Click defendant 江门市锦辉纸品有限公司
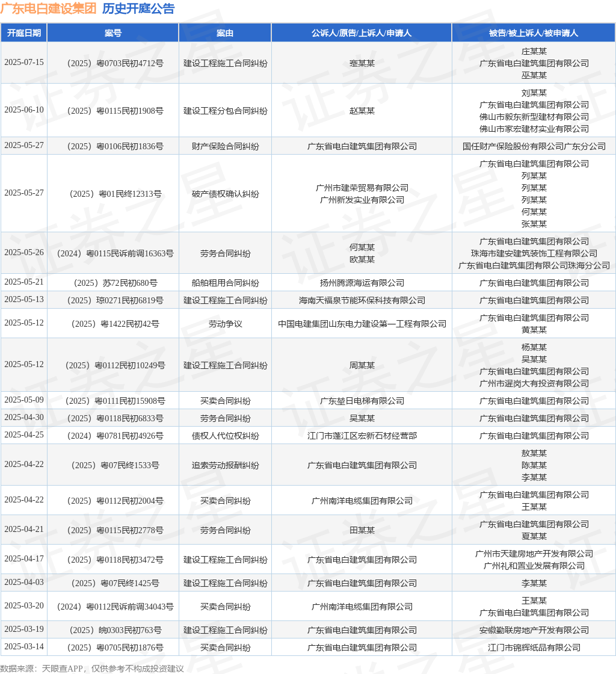 tap(534, 648)
